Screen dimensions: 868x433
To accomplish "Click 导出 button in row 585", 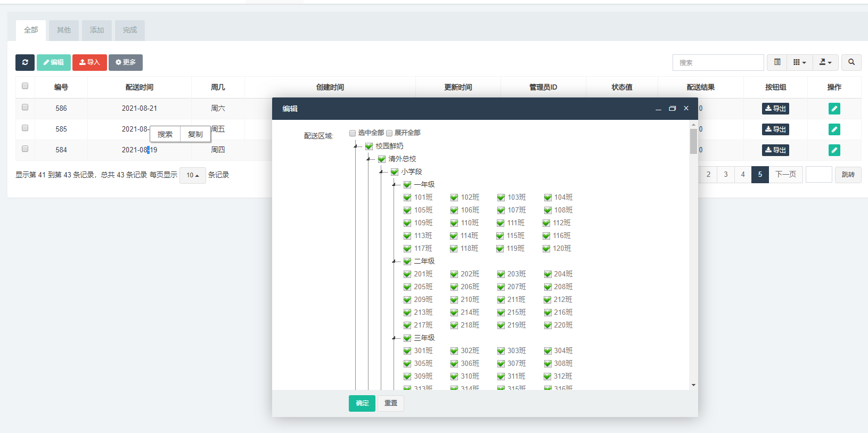I will point(775,129).
